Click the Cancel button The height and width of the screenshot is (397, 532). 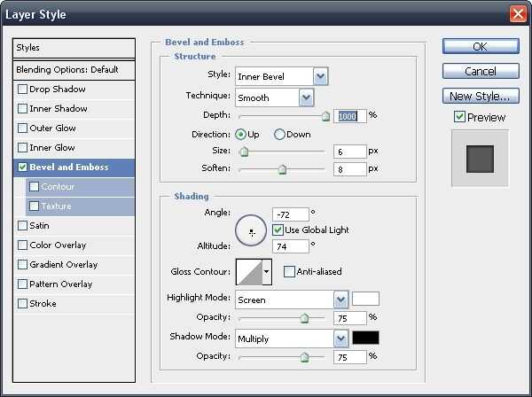[481, 71]
